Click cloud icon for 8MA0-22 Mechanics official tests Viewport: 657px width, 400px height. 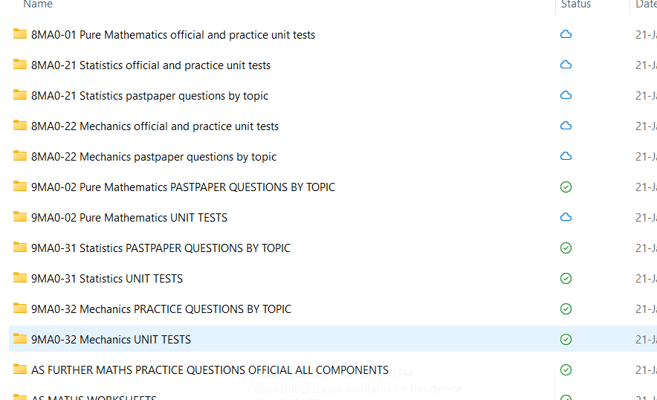566,126
